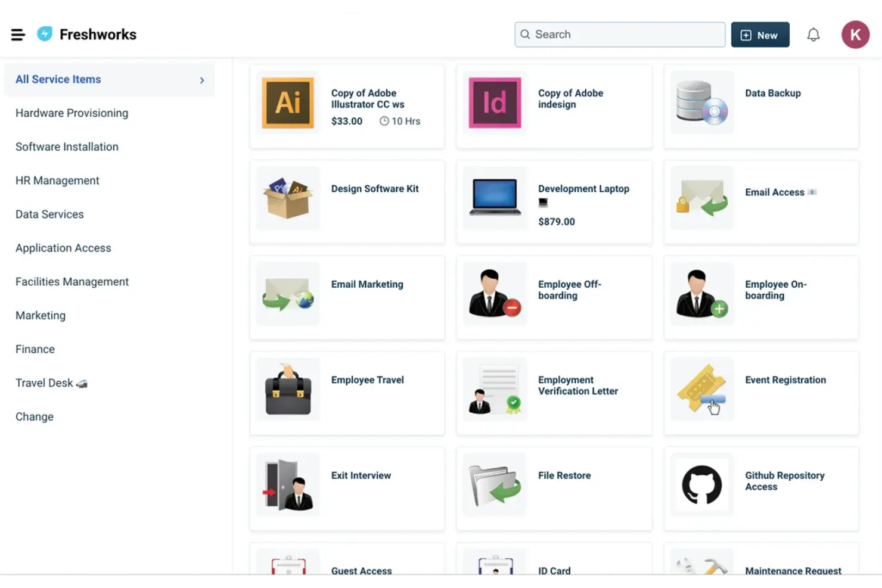
Task: Click inside the Search field
Action: [x=619, y=34]
